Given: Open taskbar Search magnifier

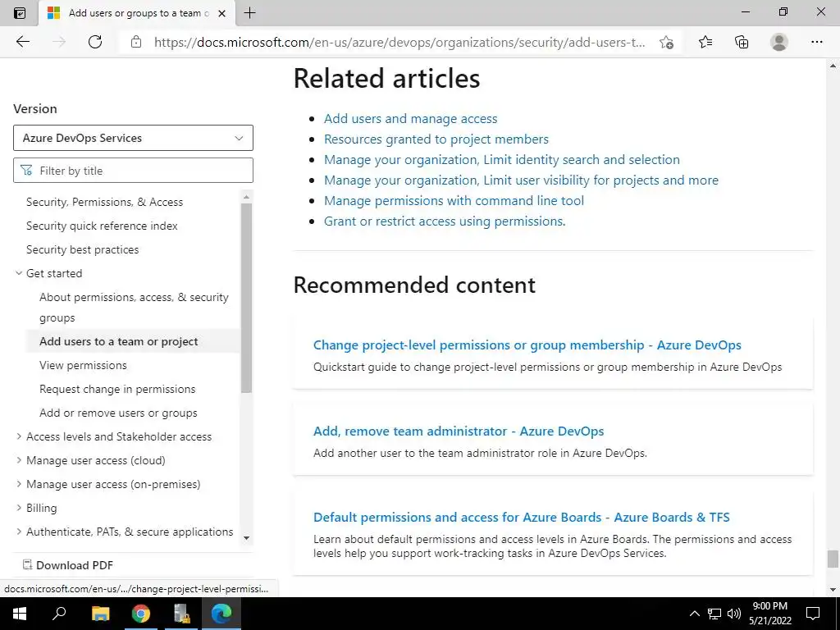Looking at the screenshot, I should (x=59, y=614).
